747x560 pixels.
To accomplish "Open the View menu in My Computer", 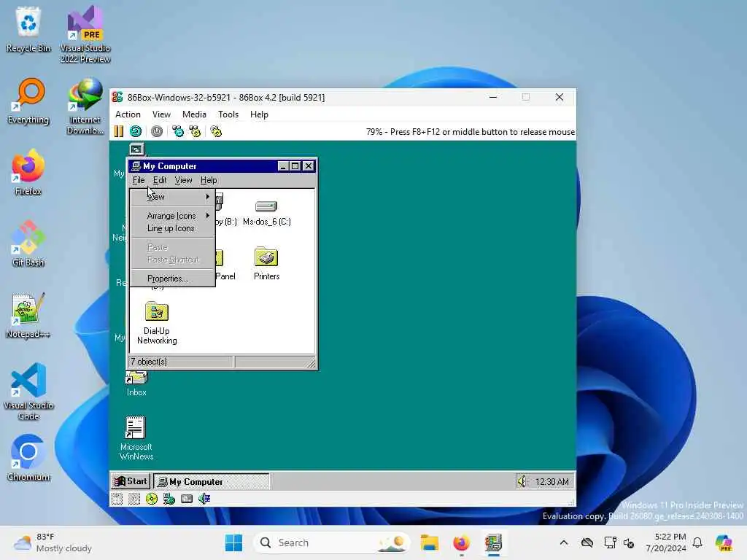I will (183, 180).
